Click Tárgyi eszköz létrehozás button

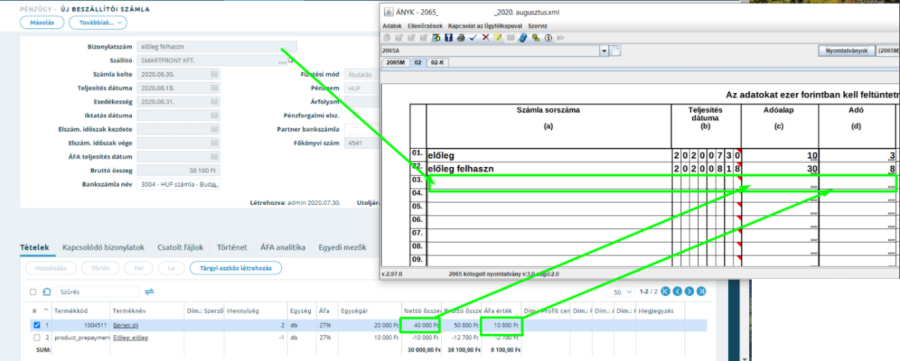[235, 268]
